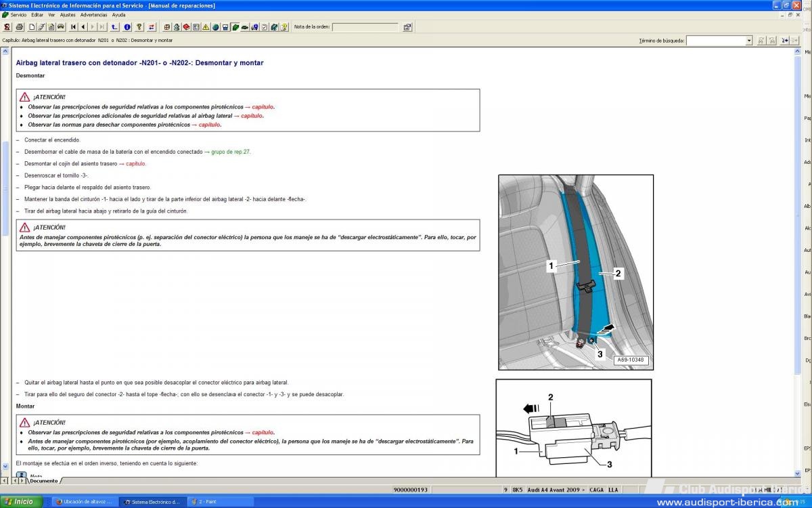
Task: Click the rear airbag illustration A69-10348
Action: click(x=576, y=272)
